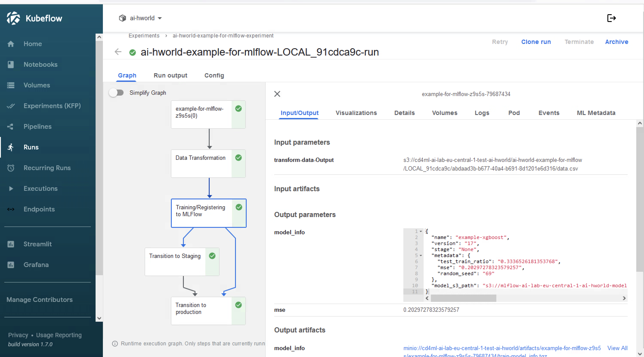Click the info icon beside runtime graph note
The height and width of the screenshot is (357, 644).
click(x=115, y=343)
